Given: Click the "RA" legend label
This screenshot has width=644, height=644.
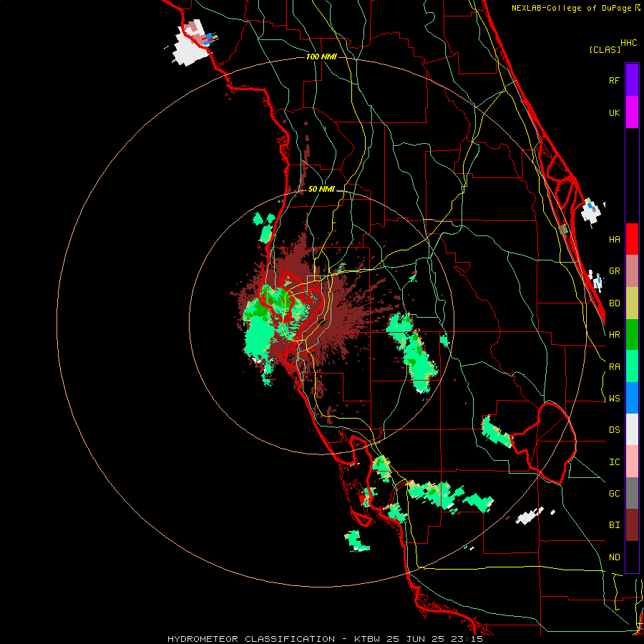Looking at the screenshot, I should pos(614,367).
